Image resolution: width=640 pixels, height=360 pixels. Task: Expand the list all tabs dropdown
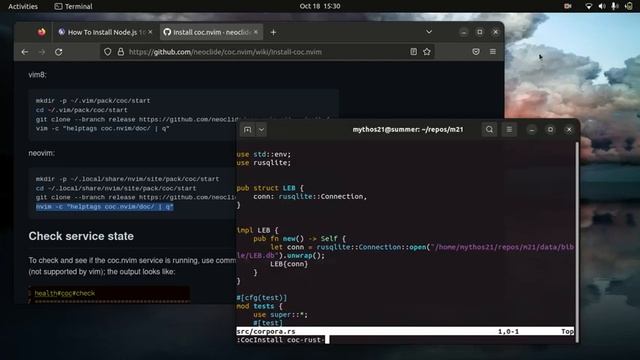[429, 32]
